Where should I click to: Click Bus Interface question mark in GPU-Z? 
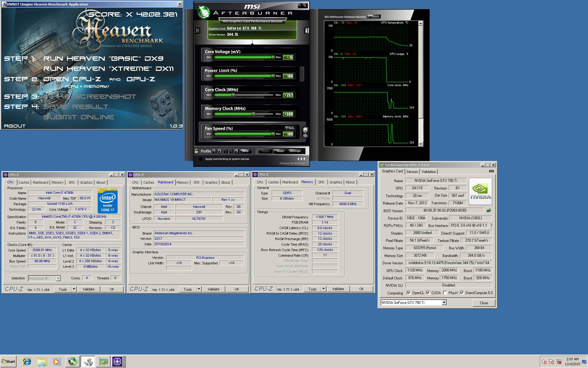pos(491,225)
